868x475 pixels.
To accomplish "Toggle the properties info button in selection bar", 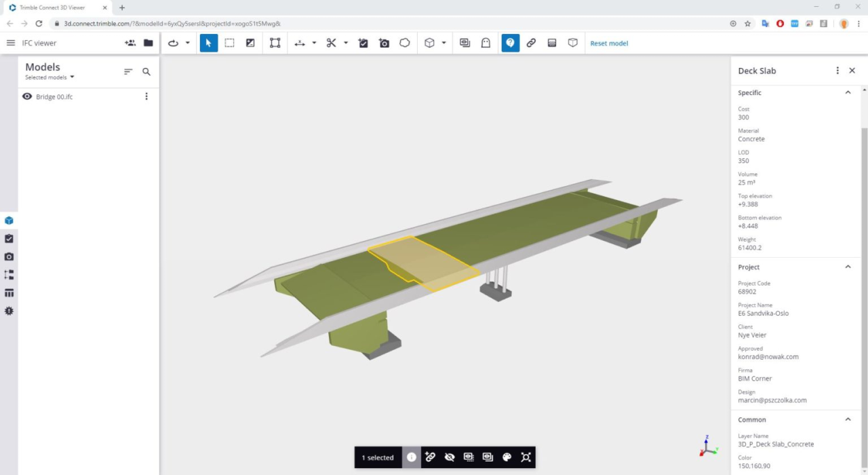I will (412, 457).
